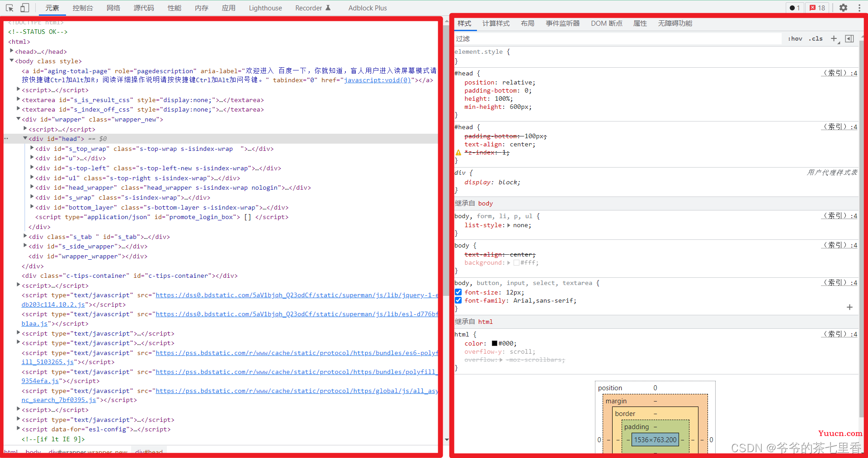Open the 性能 Performance tab
This screenshot has height=458, width=868.
(175, 8)
